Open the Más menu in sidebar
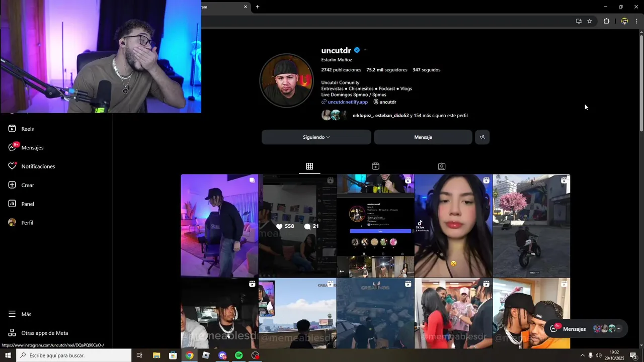Viewport: 644px width, 362px height. pos(20,314)
